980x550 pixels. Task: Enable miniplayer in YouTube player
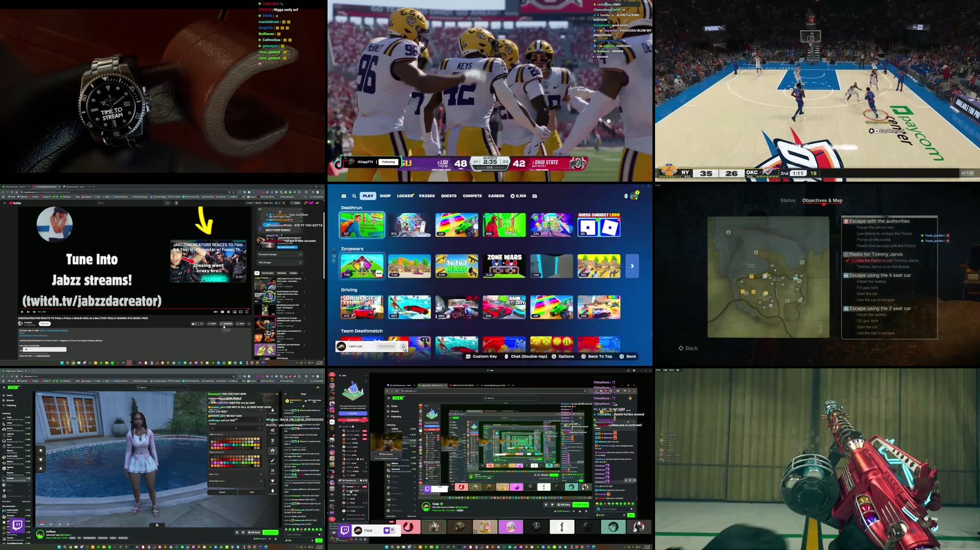click(x=234, y=312)
